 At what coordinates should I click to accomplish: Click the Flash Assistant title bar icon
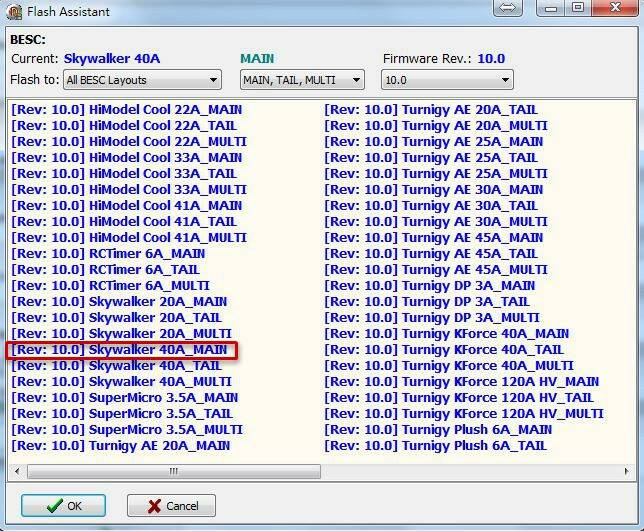pyautogui.click(x=14, y=11)
